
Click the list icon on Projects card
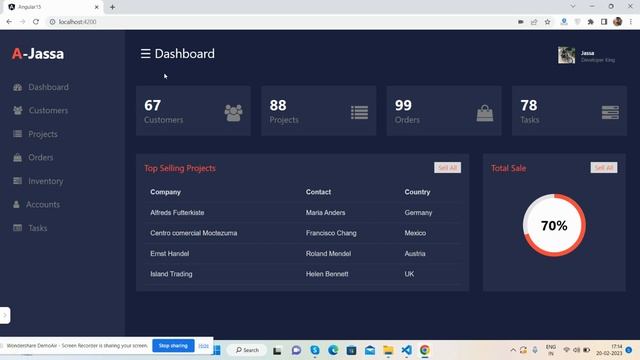click(359, 113)
